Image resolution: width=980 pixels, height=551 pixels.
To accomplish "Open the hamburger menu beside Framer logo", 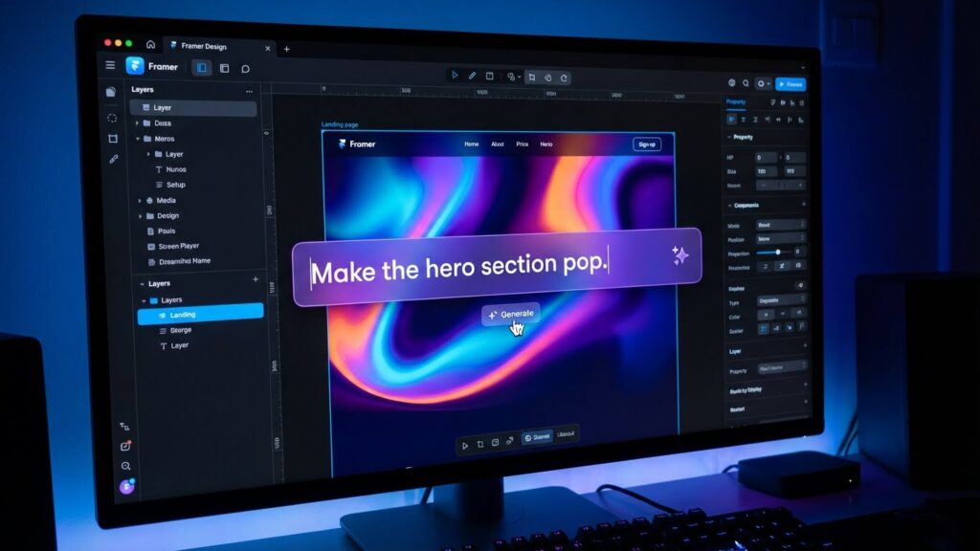I will coord(110,65).
